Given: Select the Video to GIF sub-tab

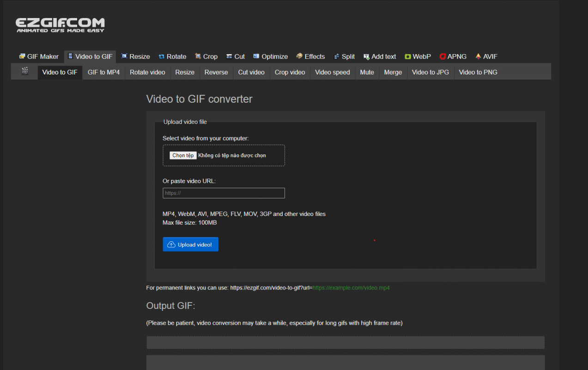Looking at the screenshot, I should [x=60, y=72].
